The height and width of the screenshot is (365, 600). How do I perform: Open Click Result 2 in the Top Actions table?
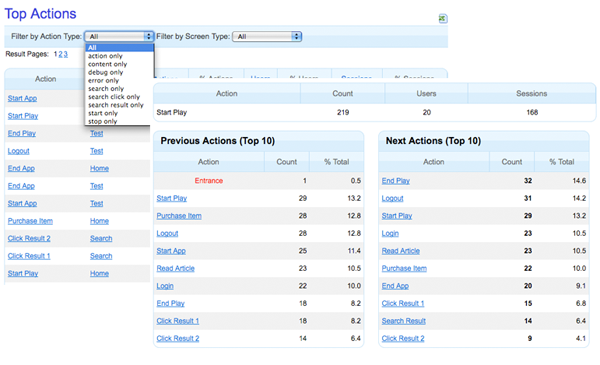pos(29,238)
